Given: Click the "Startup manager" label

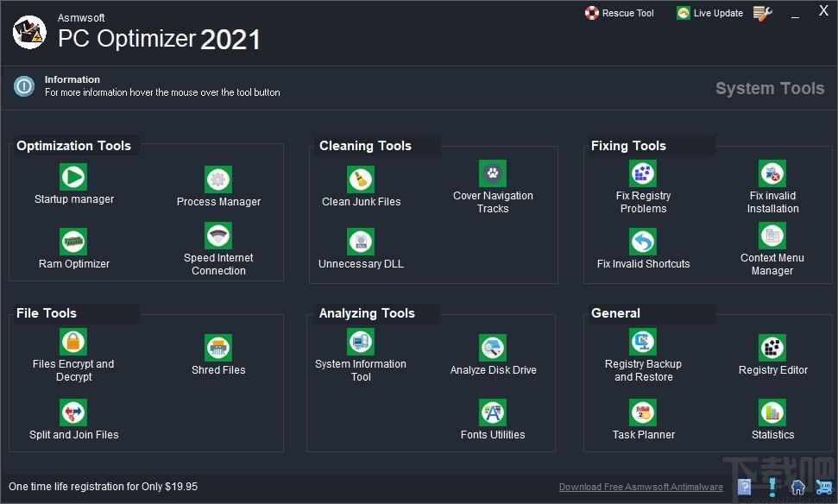Looking at the screenshot, I should 74,199.
